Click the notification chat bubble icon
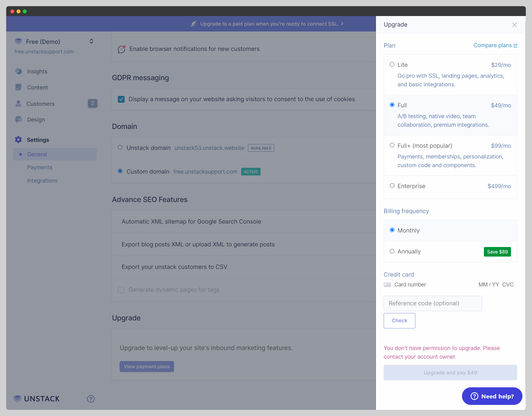The image size is (532, 416). click(121, 49)
